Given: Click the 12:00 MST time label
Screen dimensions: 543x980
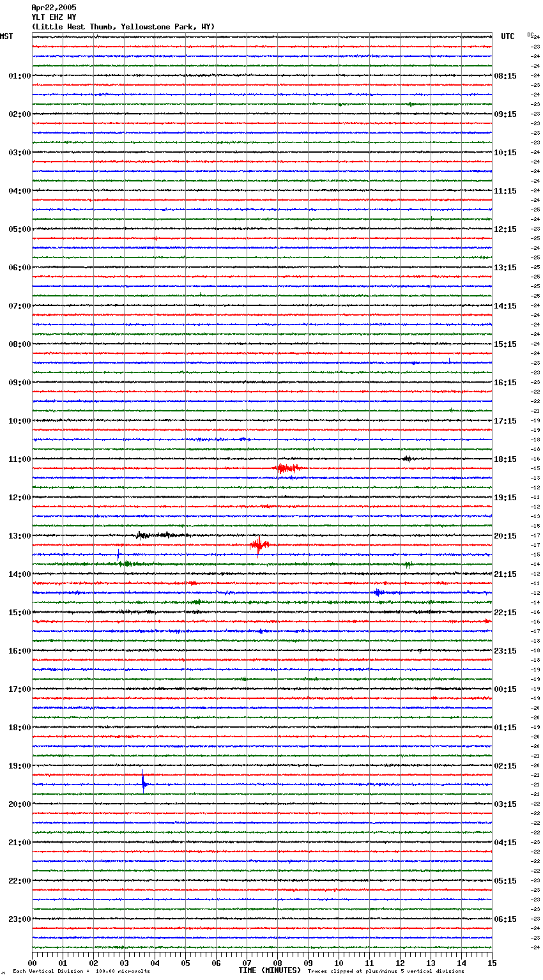Looking at the screenshot, I should coord(19,498).
